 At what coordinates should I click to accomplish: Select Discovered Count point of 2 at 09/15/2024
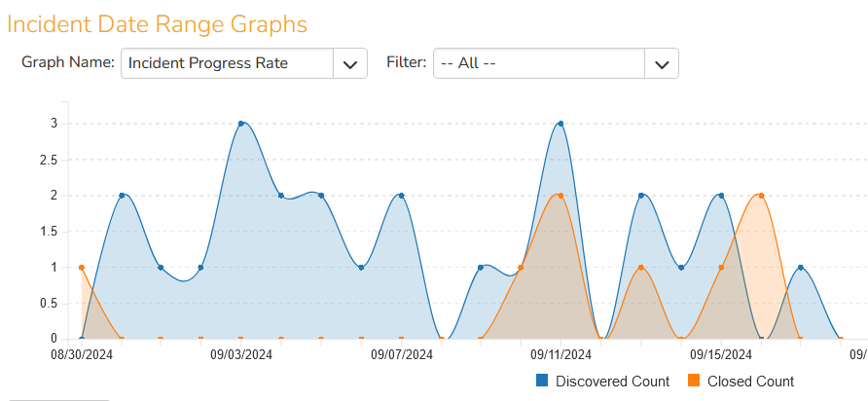point(721,196)
